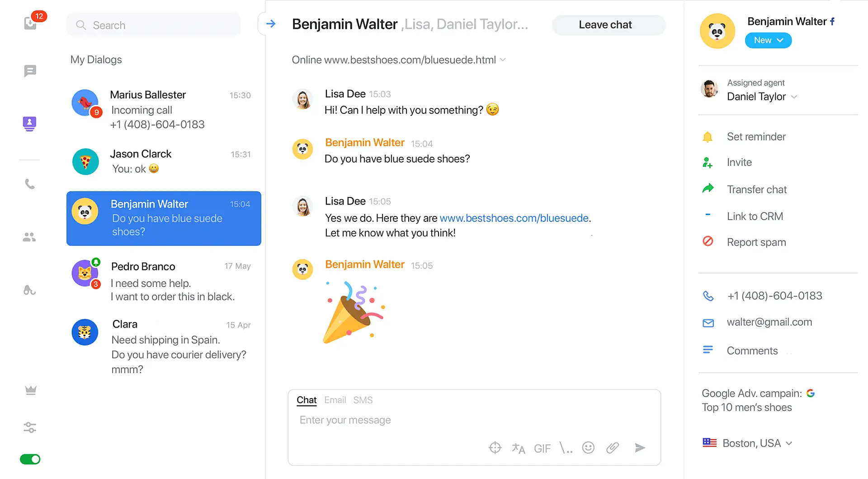
Task: Open the incoming messages inbox icon
Action: coord(30,23)
